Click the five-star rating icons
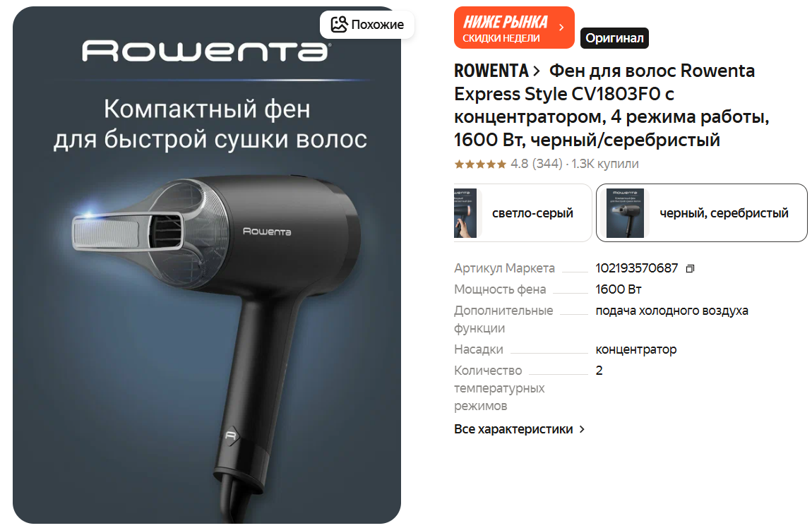 480,164
